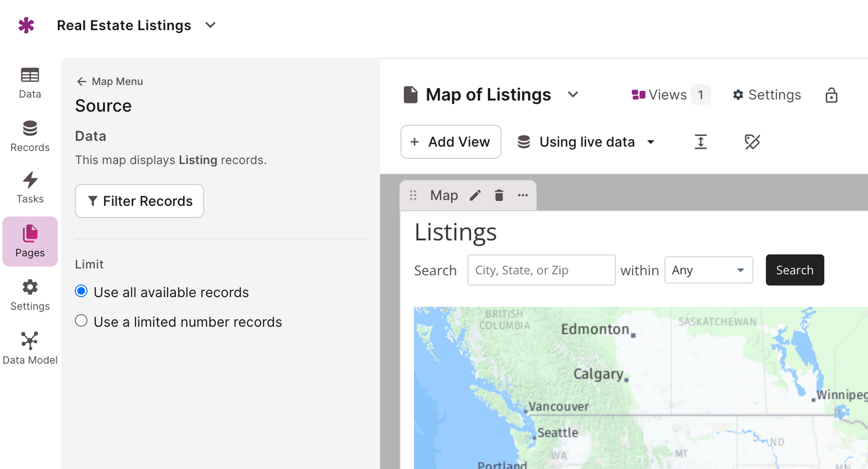This screenshot has width=868, height=469.
Task: Click the Add View button
Action: (x=451, y=142)
